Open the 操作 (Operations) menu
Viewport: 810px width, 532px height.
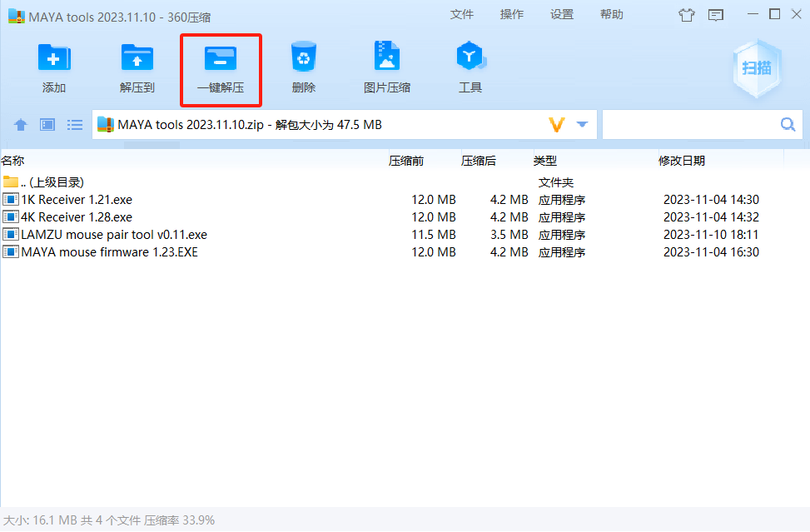(x=512, y=14)
